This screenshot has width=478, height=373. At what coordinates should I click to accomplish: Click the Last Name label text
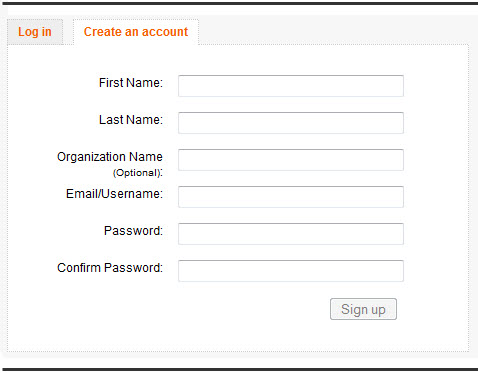131,120
